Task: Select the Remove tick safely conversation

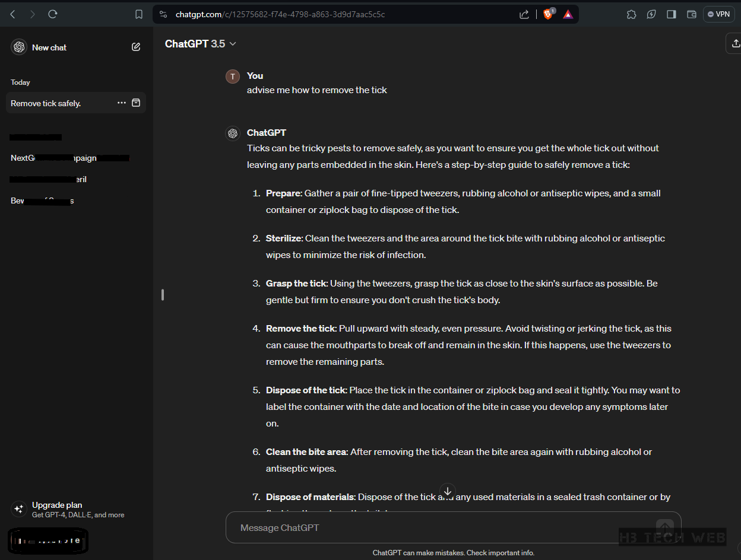Action: [x=59, y=103]
